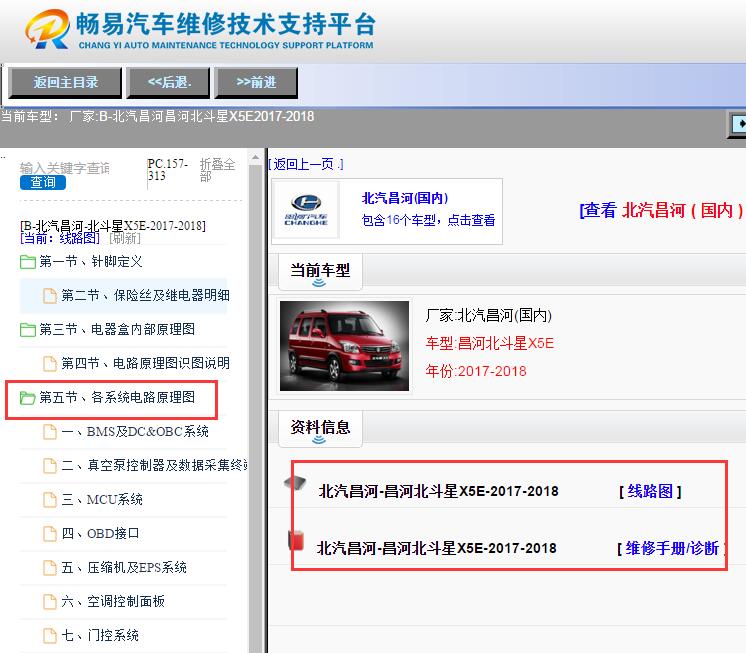Click the blue 查询 search button
Screen dimensions: 746x653
pos(43,183)
